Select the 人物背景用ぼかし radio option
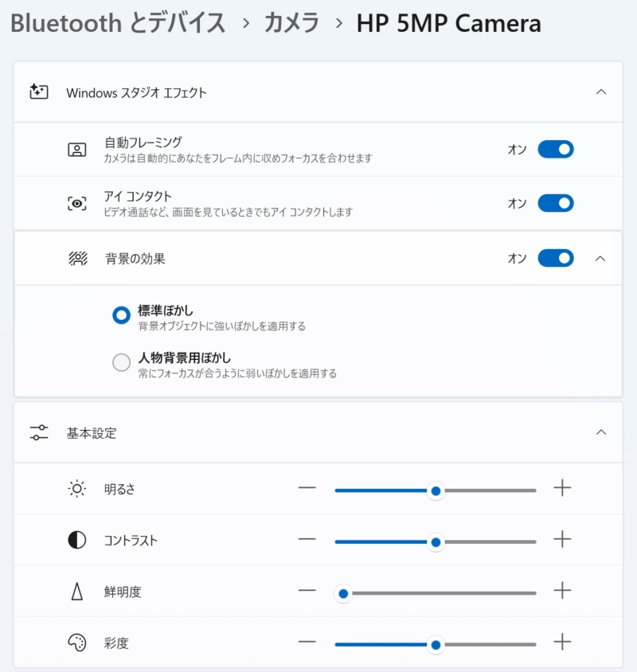This screenshot has width=637, height=672. point(121,362)
